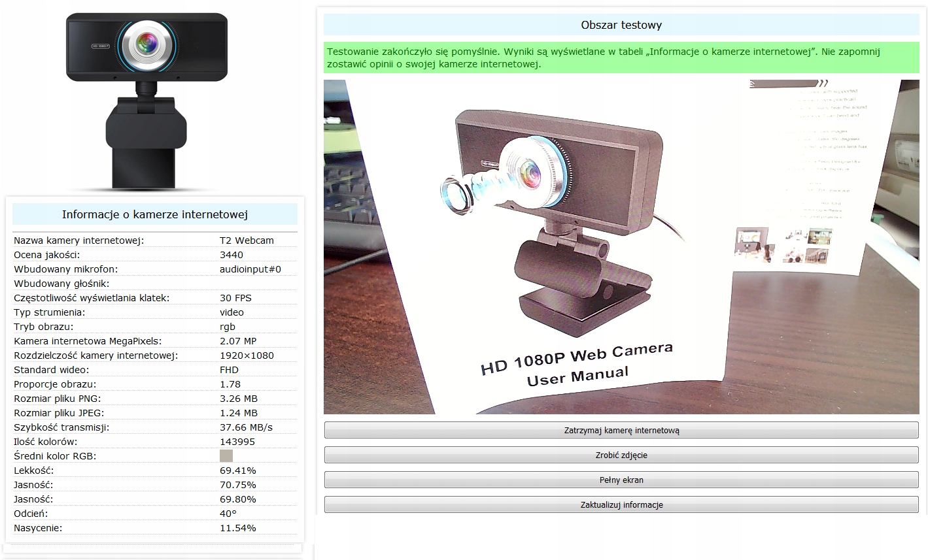Click the 'Szybkość transmisji:' label

click(x=61, y=427)
